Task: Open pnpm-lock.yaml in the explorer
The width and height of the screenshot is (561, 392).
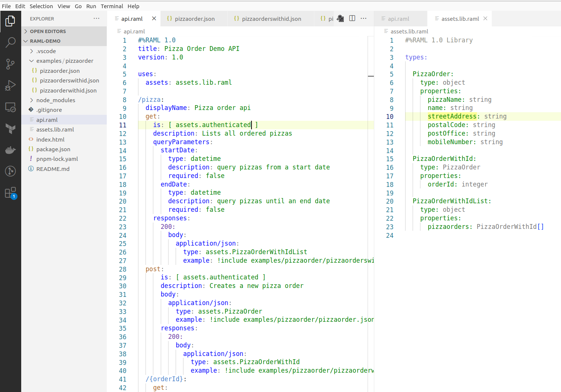Action: click(x=64, y=159)
